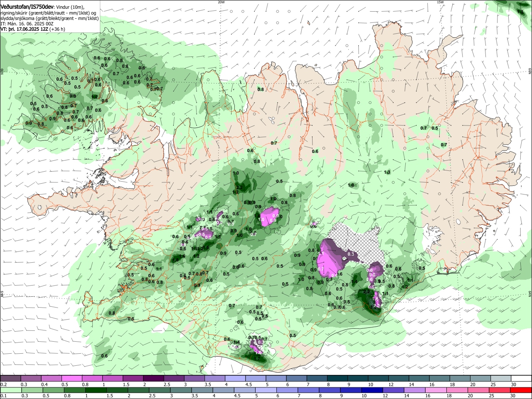The height and width of the screenshot is (399, 532).
Task: Click the rain legend swatch labeled 25
Action: click(x=500, y=390)
